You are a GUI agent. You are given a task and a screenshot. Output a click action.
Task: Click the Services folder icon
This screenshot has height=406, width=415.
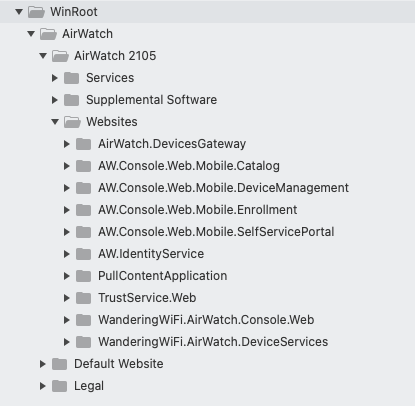coord(72,78)
